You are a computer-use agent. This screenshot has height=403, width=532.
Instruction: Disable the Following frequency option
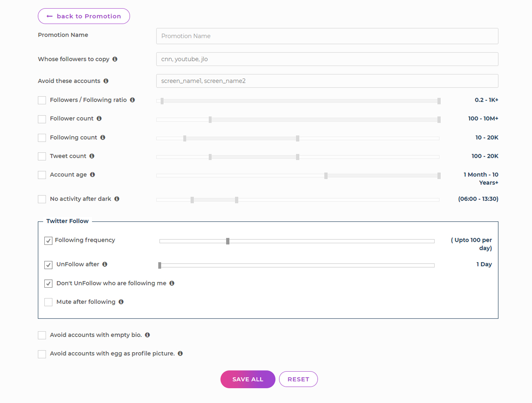(x=48, y=241)
